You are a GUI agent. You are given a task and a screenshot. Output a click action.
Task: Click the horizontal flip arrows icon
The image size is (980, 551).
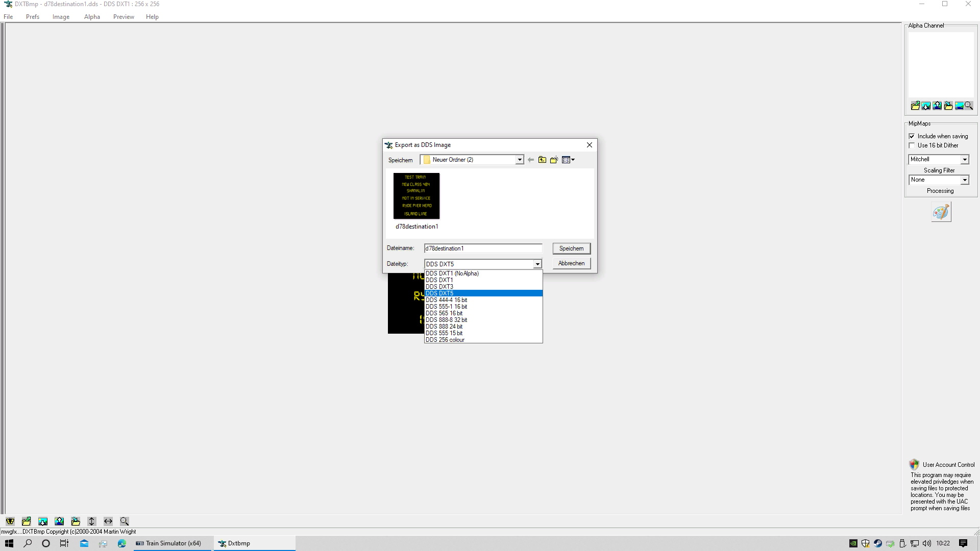point(108,521)
